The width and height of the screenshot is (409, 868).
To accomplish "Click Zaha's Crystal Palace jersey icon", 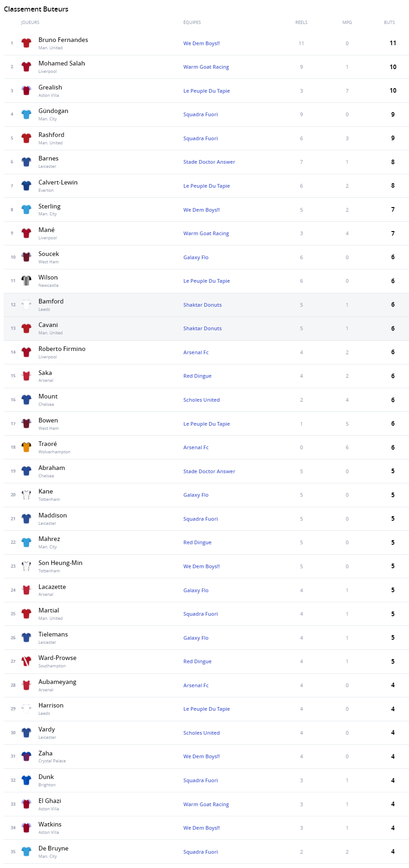I will [x=26, y=756].
